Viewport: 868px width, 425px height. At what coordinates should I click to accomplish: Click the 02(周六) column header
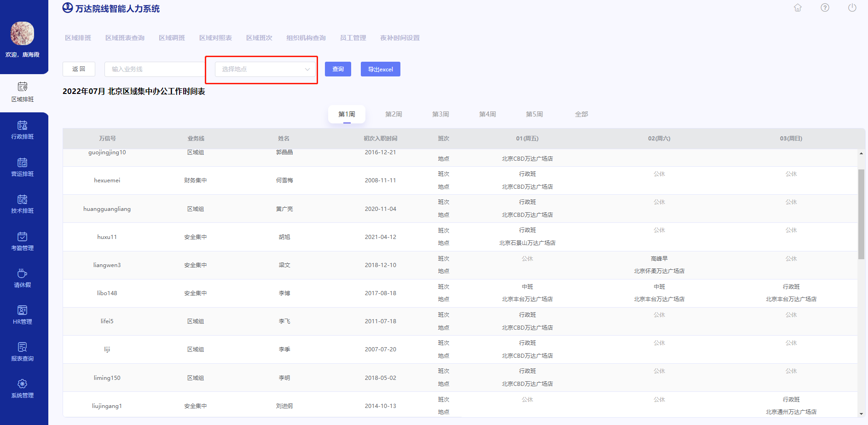(x=660, y=139)
